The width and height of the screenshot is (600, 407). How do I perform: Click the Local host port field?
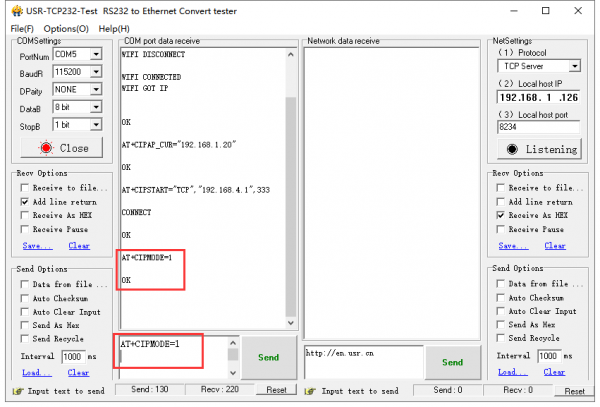click(538, 127)
